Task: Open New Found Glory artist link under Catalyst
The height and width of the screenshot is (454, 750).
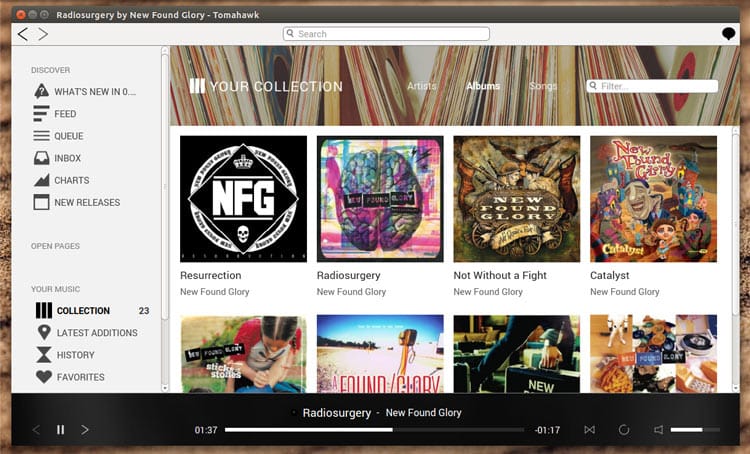Action: point(624,292)
